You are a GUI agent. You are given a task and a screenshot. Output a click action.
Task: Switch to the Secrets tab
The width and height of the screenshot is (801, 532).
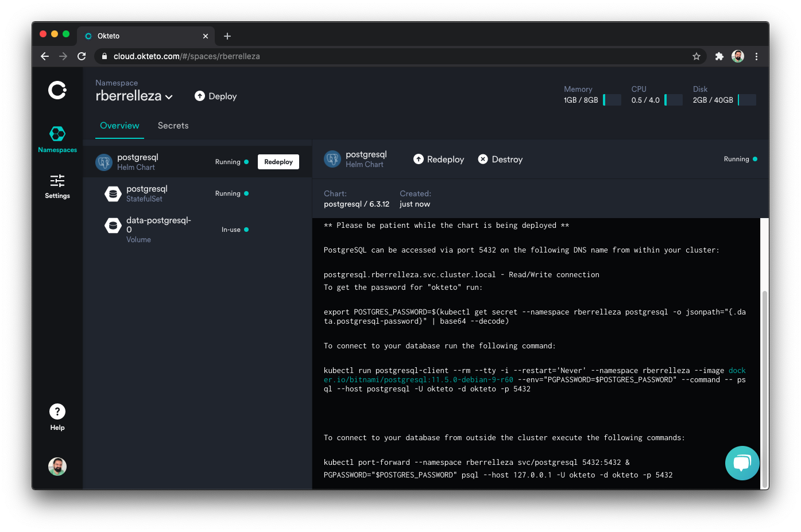pos(173,126)
